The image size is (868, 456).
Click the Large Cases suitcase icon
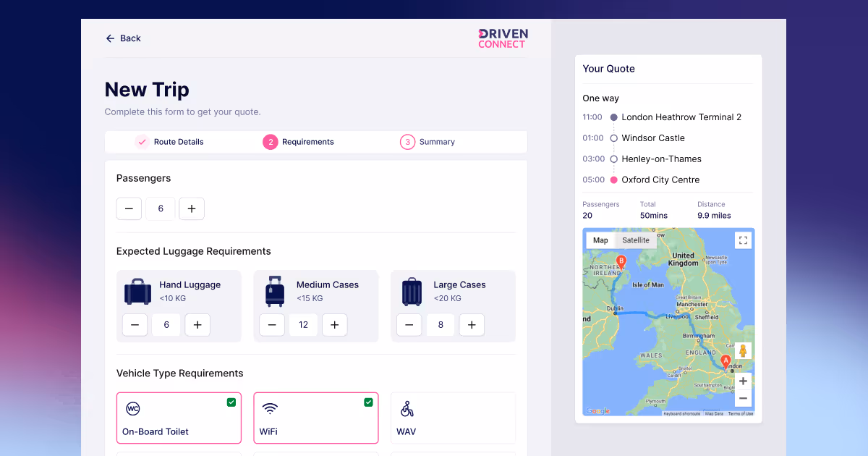tap(411, 291)
